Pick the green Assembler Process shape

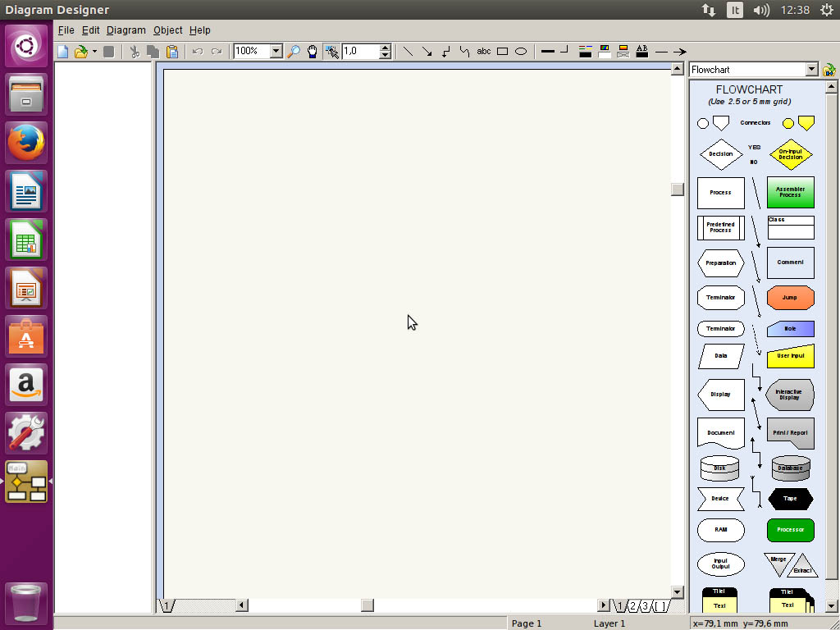click(x=790, y=193)
